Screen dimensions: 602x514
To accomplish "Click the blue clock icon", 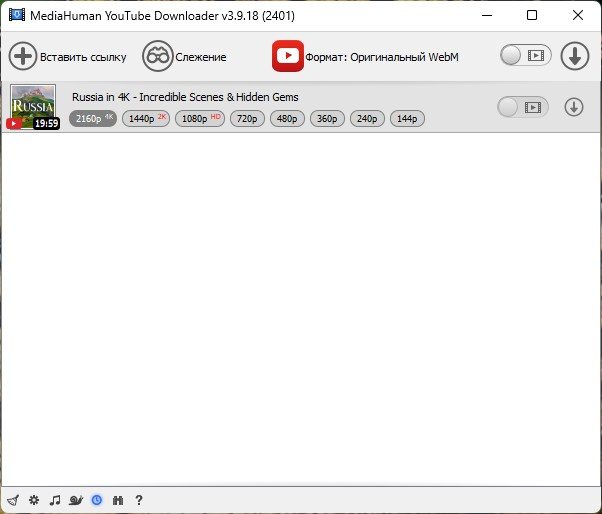I will [x=97, y=499].
